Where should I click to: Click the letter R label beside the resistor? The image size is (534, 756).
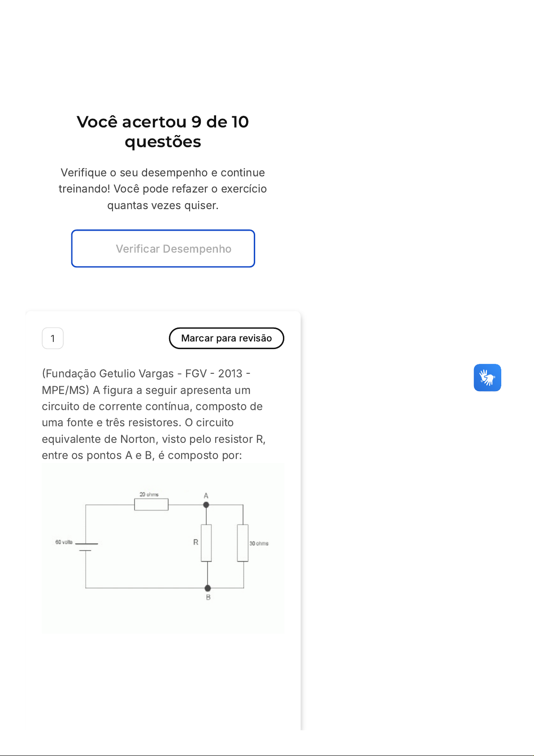195,542
